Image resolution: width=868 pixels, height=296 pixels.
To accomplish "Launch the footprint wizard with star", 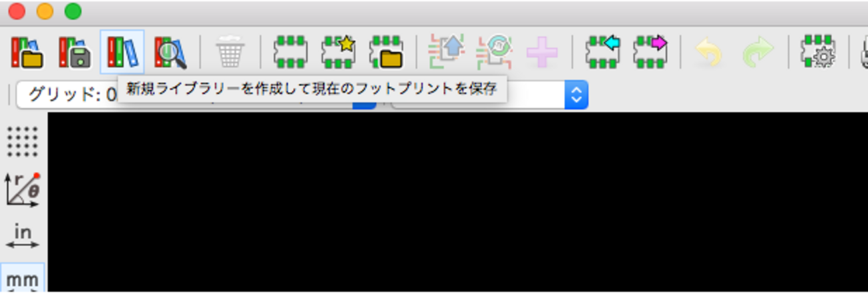I will point(339,52).
